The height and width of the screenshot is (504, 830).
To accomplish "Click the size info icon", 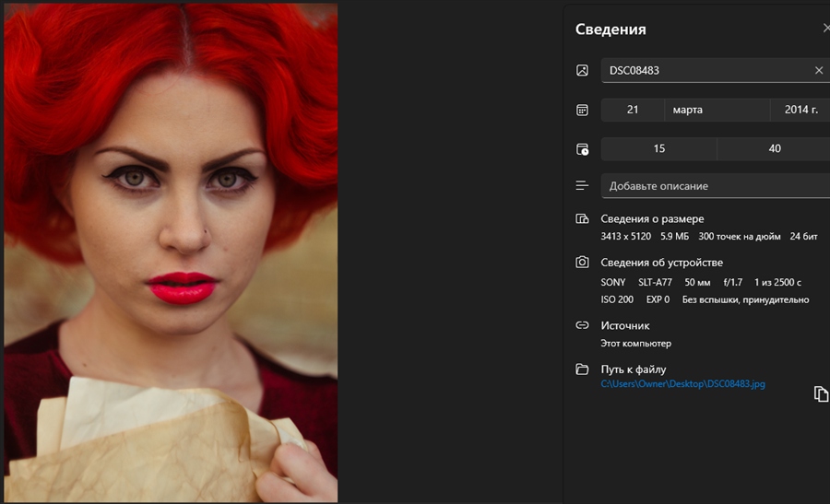I will (x=582, y=219).
